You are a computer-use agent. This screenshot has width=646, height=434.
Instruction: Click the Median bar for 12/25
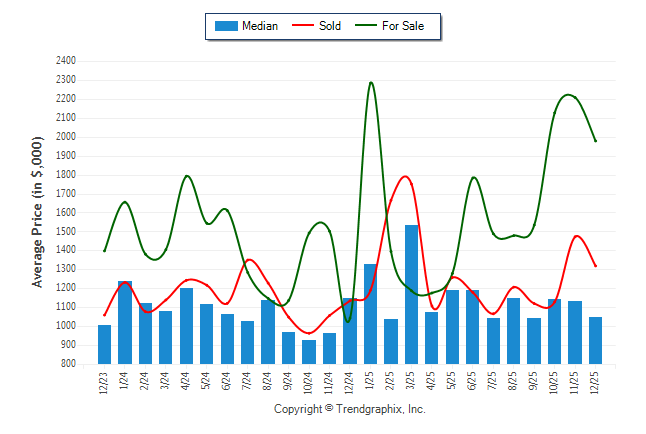click(596, 340)
